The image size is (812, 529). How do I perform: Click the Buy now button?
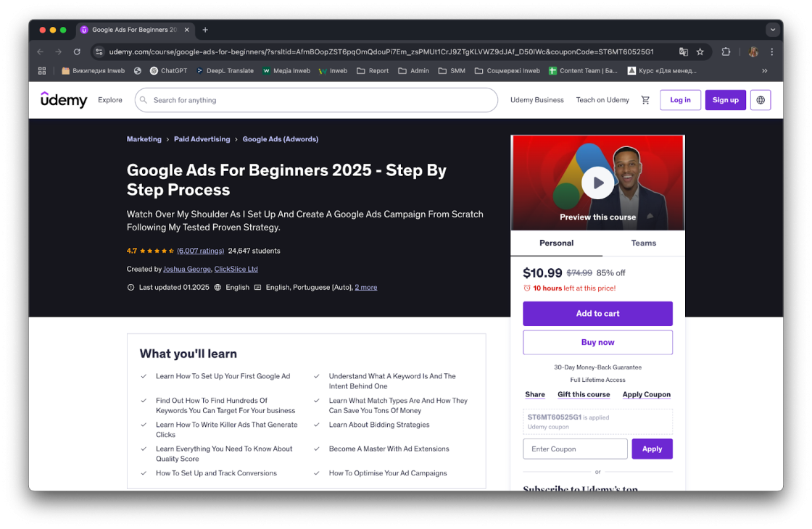tap(597, 342)
